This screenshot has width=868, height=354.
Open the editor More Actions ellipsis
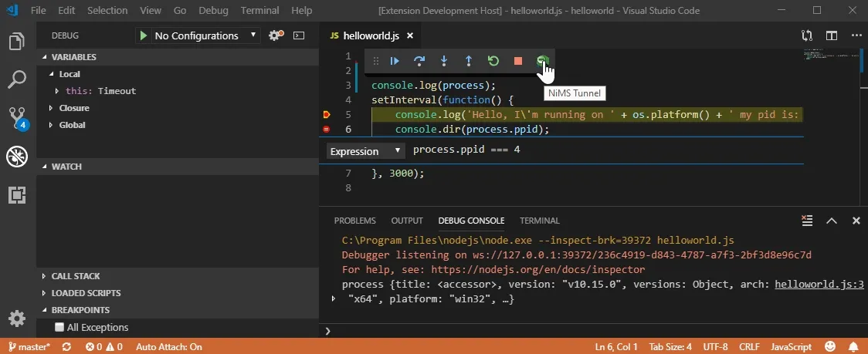[x=856, y=35]
